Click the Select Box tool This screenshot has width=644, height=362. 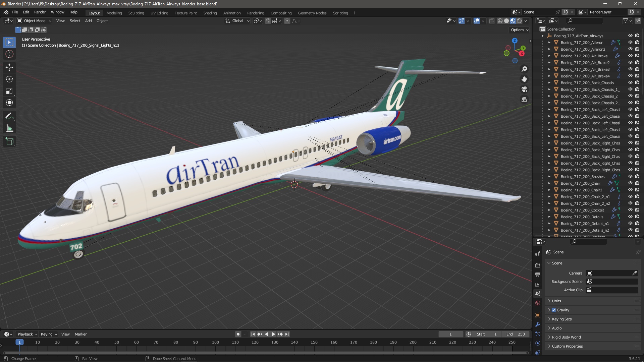[x=9, y=42]
